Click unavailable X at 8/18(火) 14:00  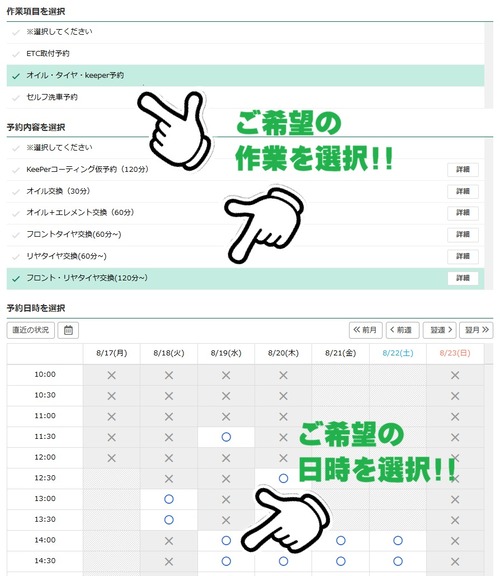click(x=169, y=541)
